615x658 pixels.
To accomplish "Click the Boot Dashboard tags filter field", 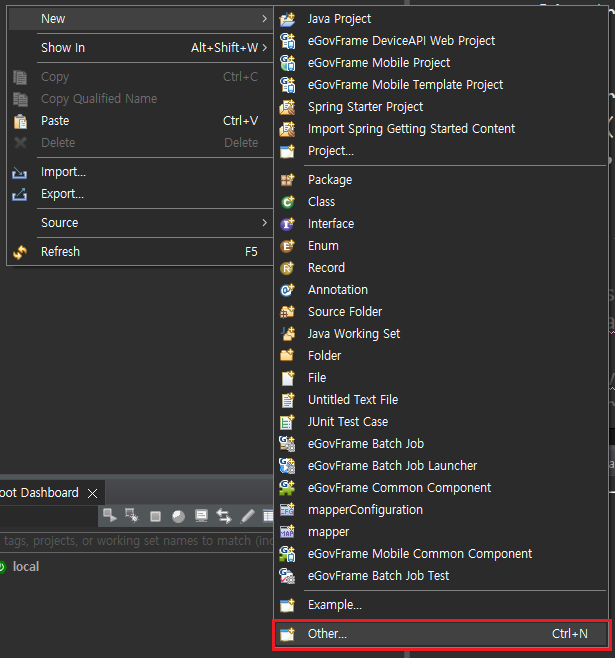I will tap(137, 541).
